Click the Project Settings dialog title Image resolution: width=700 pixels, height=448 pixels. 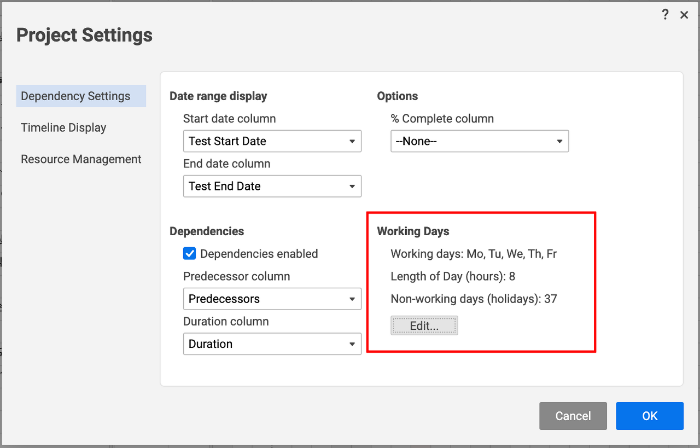tap(85, 36)
